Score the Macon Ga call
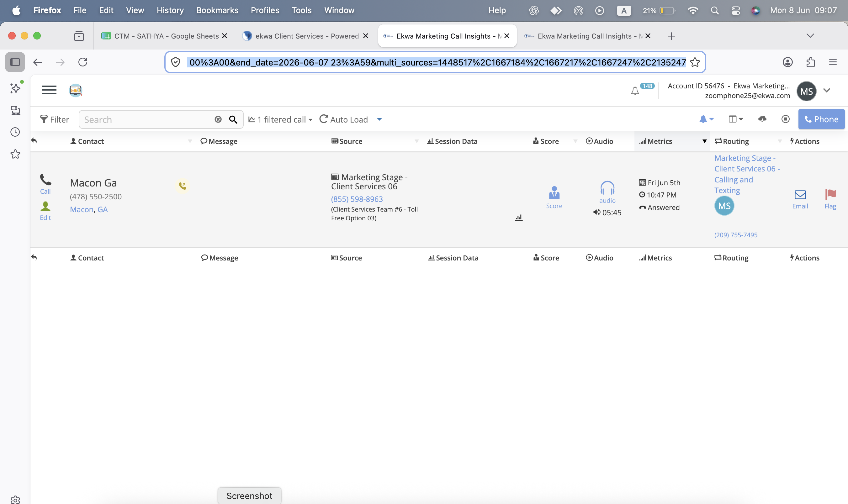848x504 pixels. coord(554,197)
